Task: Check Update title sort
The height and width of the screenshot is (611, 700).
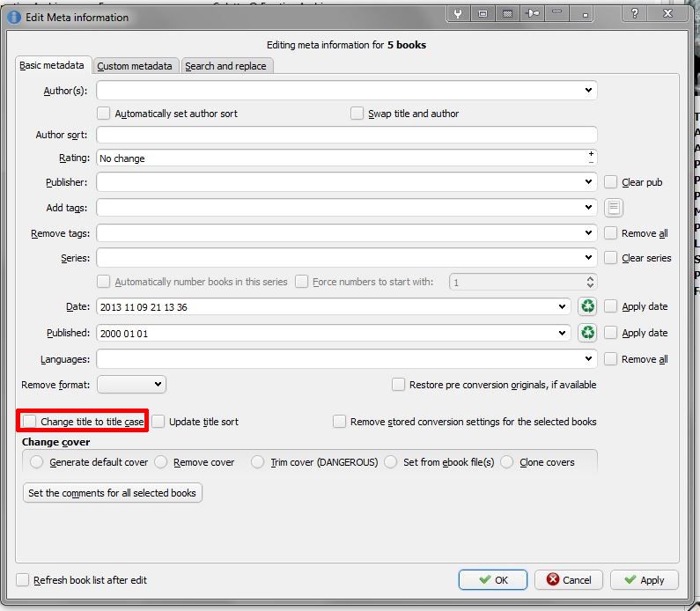Action: (x=158, y=422)
